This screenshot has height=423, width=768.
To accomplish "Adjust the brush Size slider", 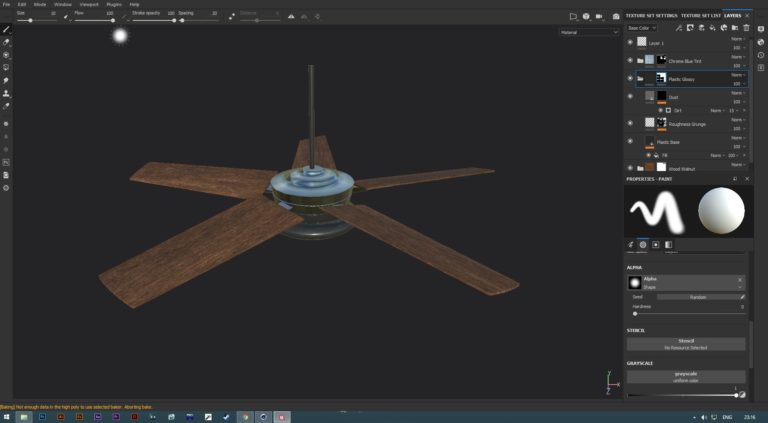I will point(37,21).
